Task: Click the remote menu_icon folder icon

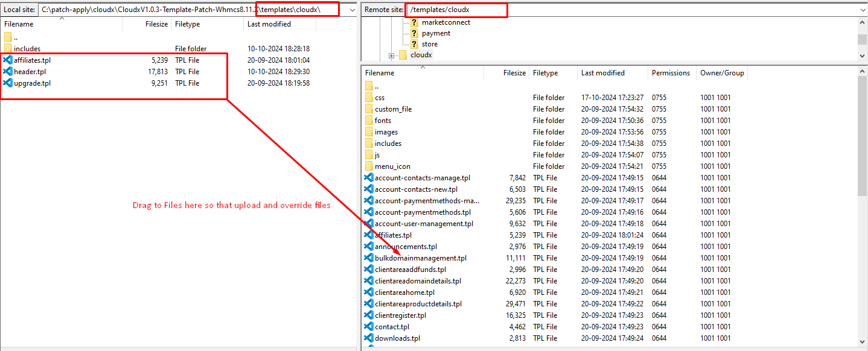Action: [369, 166]
